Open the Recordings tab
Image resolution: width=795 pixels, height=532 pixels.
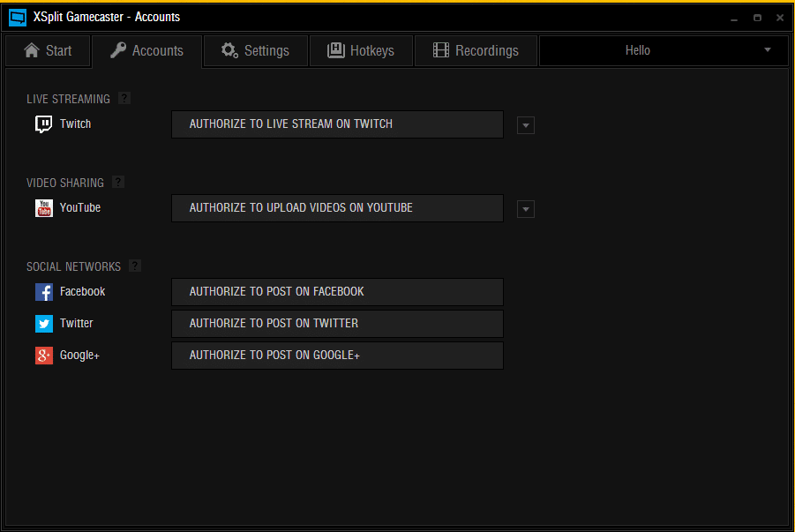pyautogui.click(x=476, y=50)
